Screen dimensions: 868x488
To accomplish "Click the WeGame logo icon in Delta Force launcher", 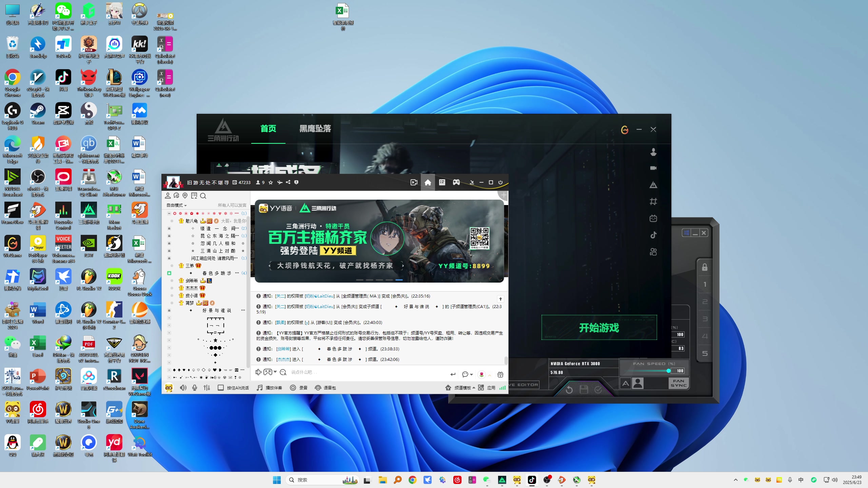I will (625, 129).
